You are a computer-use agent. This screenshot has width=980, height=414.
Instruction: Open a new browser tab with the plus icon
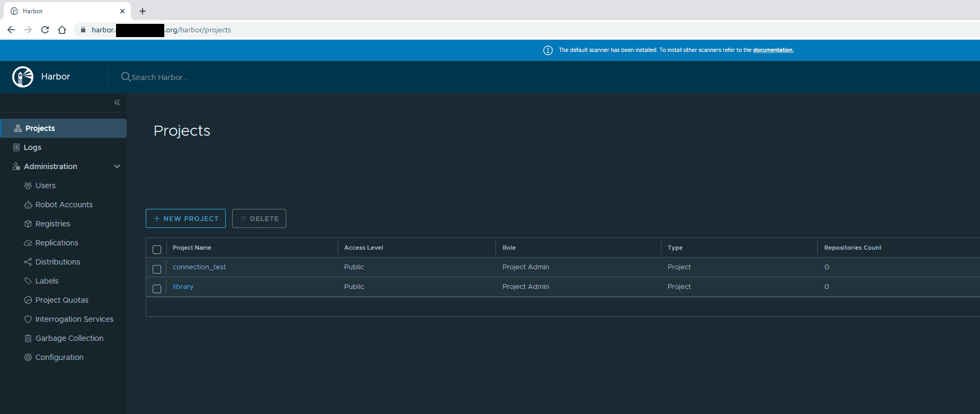tap(143, 11)
